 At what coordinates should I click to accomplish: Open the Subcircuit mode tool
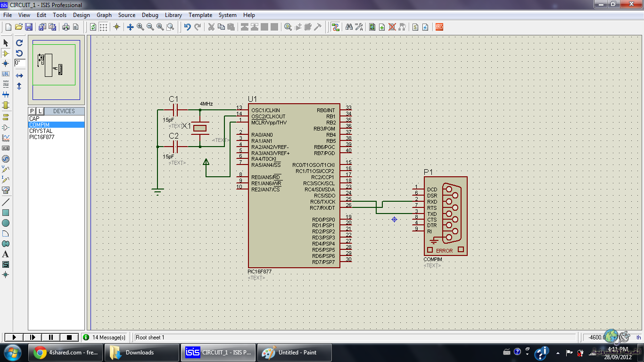tap(6, 105)
